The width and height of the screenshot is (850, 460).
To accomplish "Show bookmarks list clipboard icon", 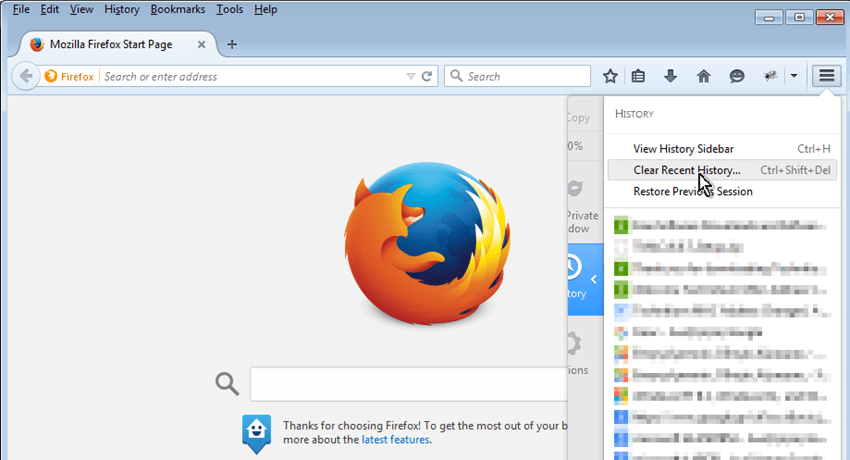I will (639, 76).
